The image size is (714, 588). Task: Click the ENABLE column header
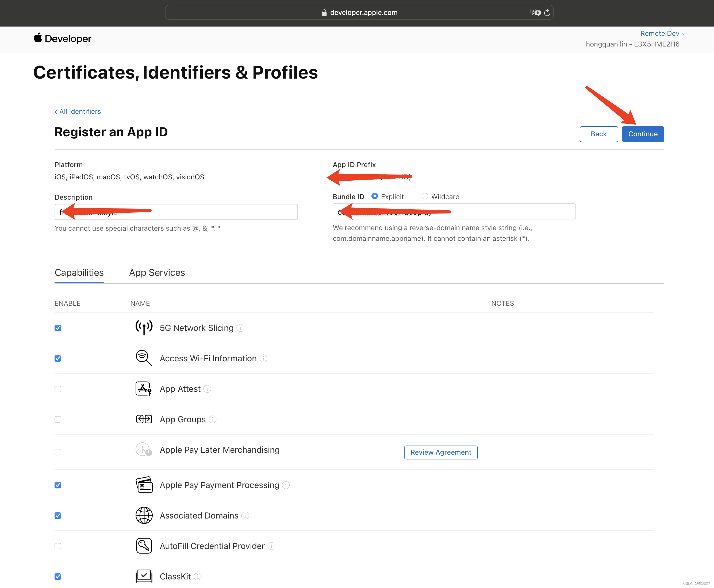[67, 303]
